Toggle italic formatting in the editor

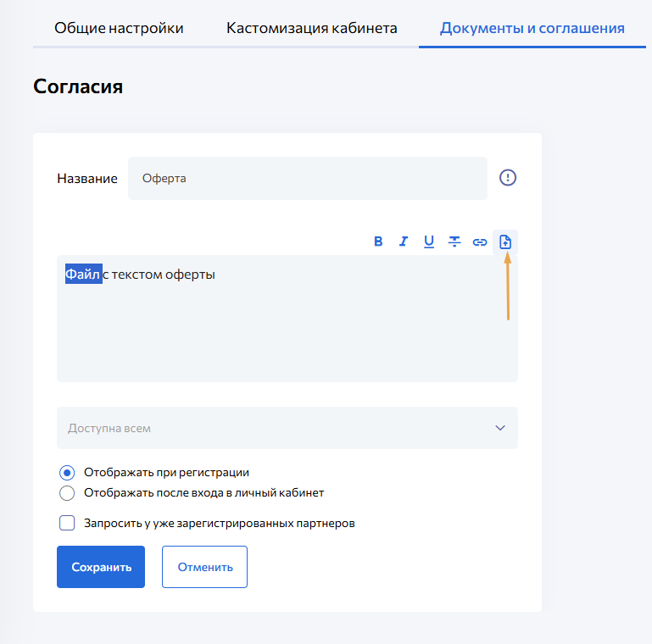coord(404,241)
